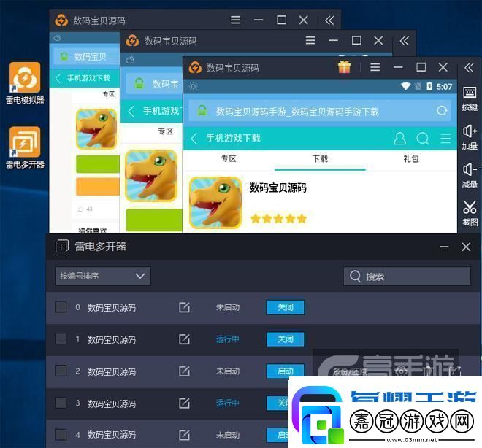The width and height of the screenshot is (482, 448).
Task: Click the orange button in the rearmost emulator window
Action: coord(98,186)
